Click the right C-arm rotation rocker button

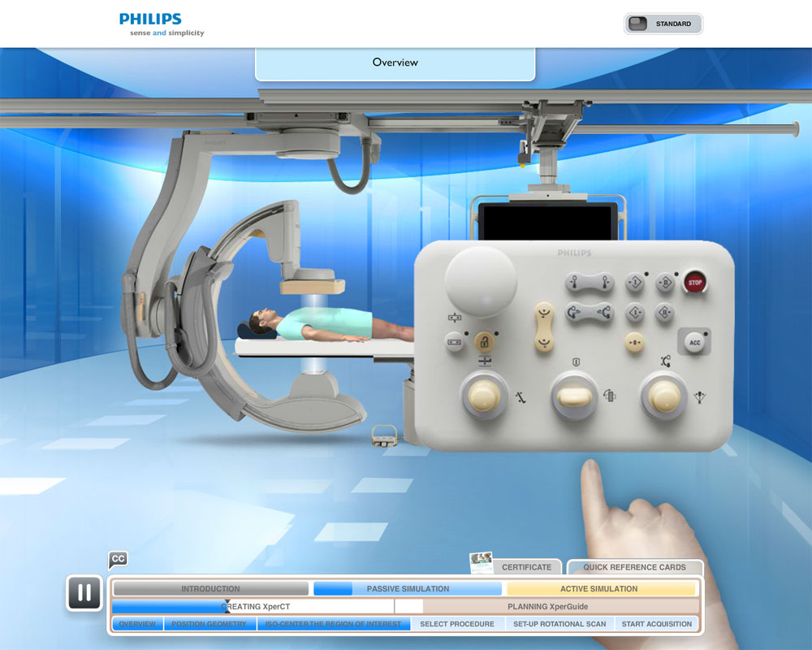[x=604, y=313]
